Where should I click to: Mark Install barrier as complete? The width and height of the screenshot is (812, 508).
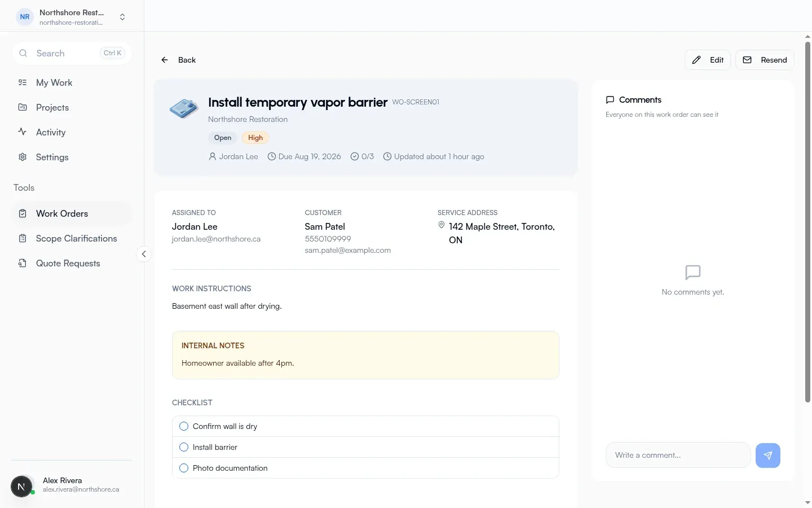pos(184,447)
